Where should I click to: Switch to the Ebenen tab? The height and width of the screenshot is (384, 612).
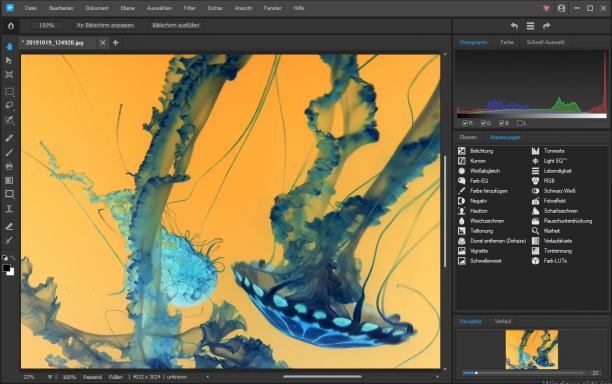(468, 137)
